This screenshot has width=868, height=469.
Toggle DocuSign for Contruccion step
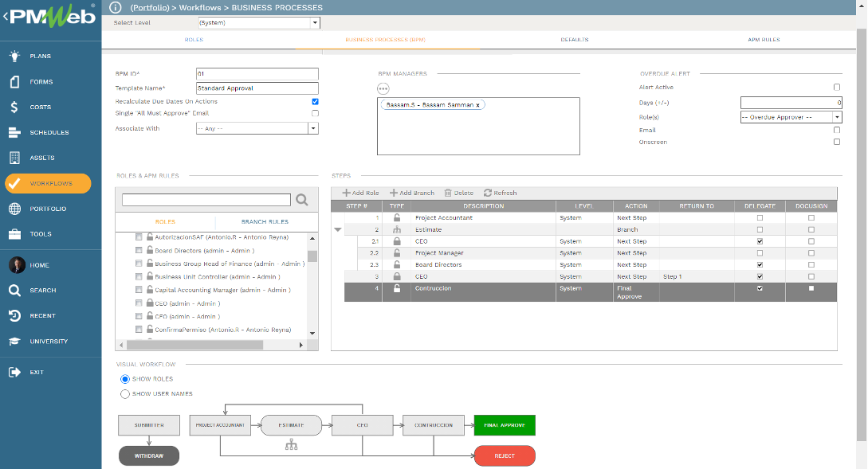pyautogui.click(x=811, y=288)
